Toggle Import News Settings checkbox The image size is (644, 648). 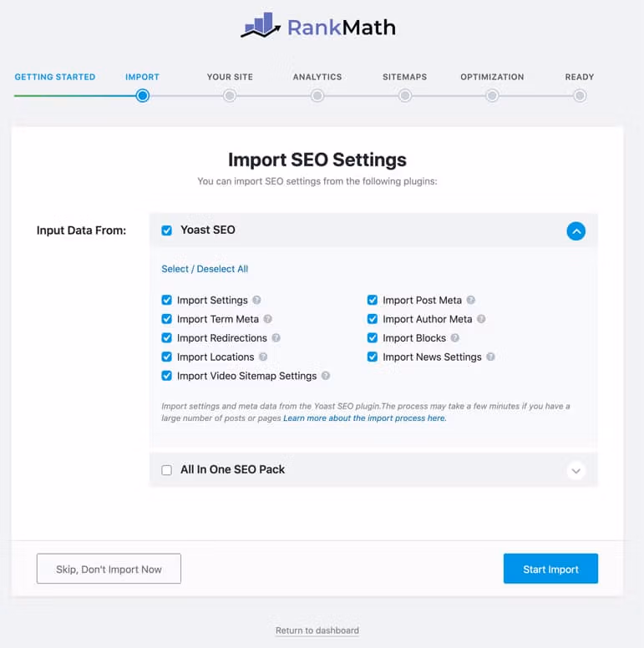373,357
